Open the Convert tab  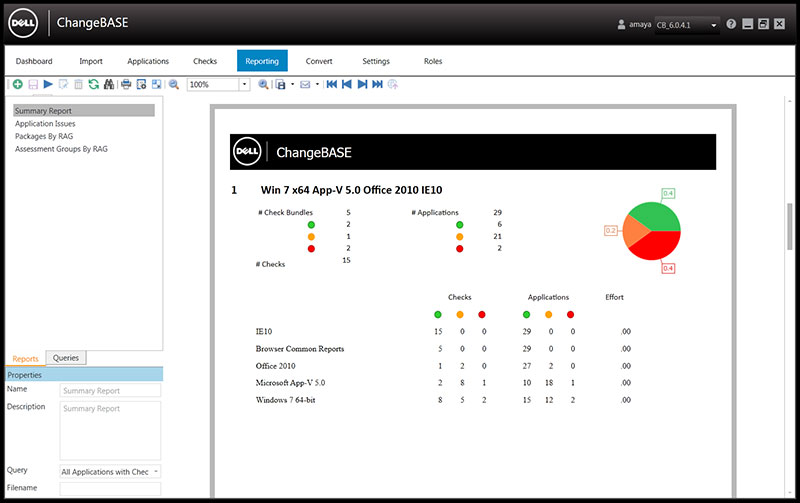pos(319,61)
